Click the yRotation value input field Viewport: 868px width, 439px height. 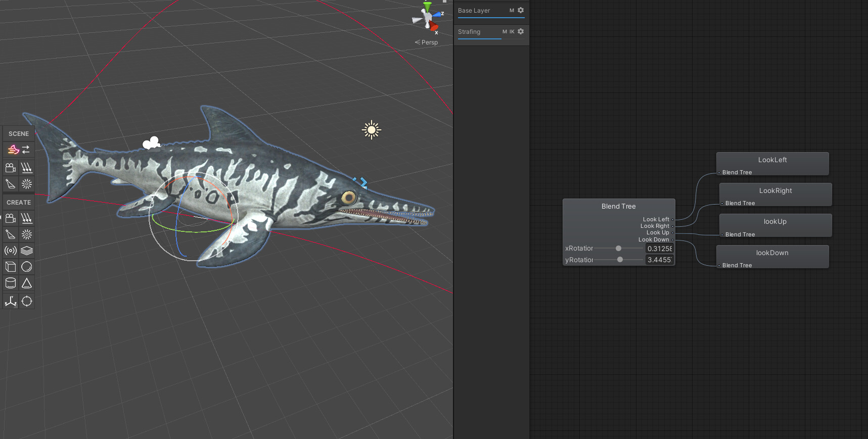660,260
